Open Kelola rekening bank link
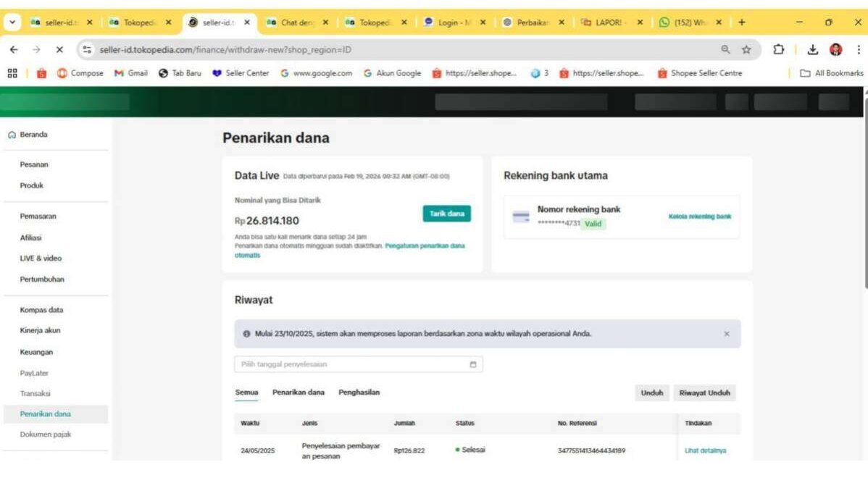The width and height of the screenshot is (868, 491). click(699, 217)
